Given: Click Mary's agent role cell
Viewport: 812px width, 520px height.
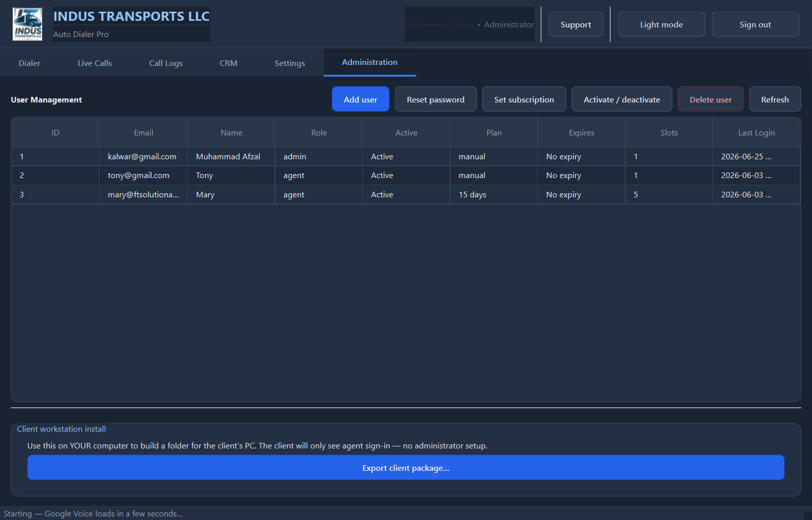Looking at the screenshot, I should 319,194.
